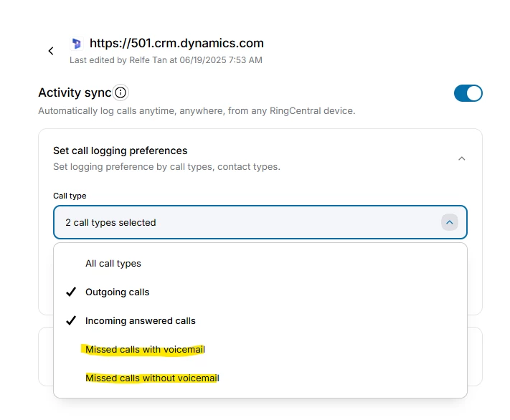Click the Activity sync heading
This screenshot has height=420, width=510.
[x=75, y=92]
